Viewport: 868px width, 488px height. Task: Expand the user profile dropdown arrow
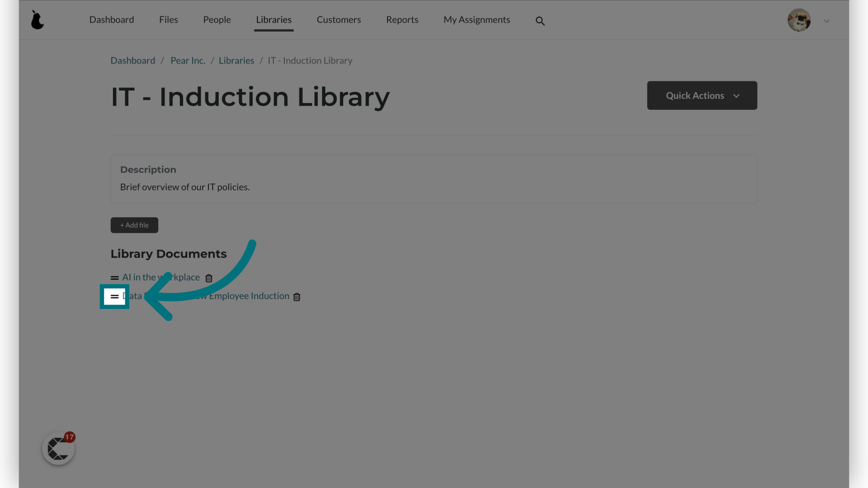826,21
